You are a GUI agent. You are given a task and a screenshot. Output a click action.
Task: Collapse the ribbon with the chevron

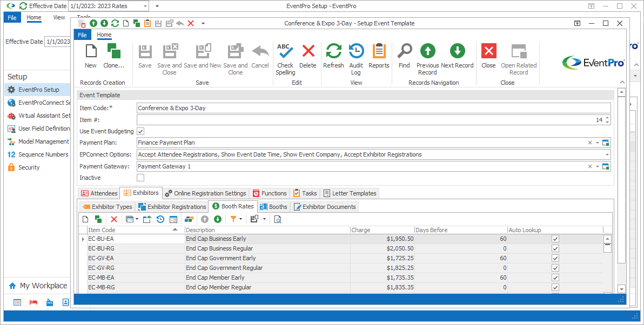[622, 83]
